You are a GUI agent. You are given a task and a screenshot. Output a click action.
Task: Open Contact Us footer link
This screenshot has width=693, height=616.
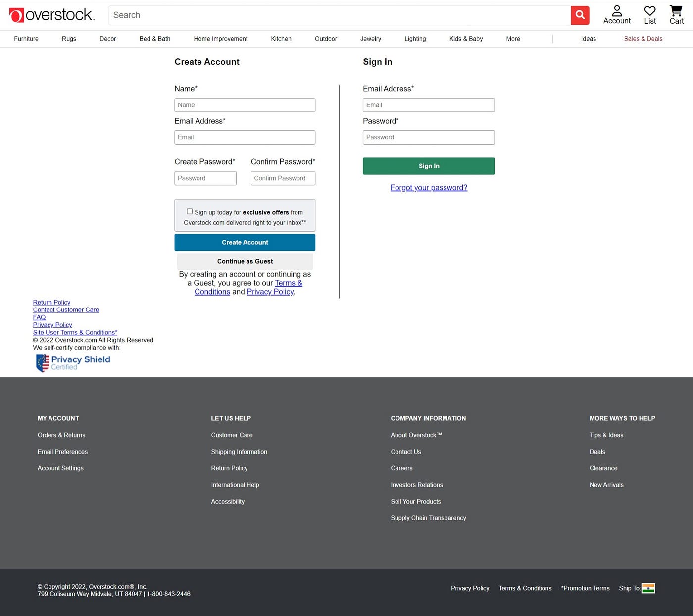click(406, 452)
